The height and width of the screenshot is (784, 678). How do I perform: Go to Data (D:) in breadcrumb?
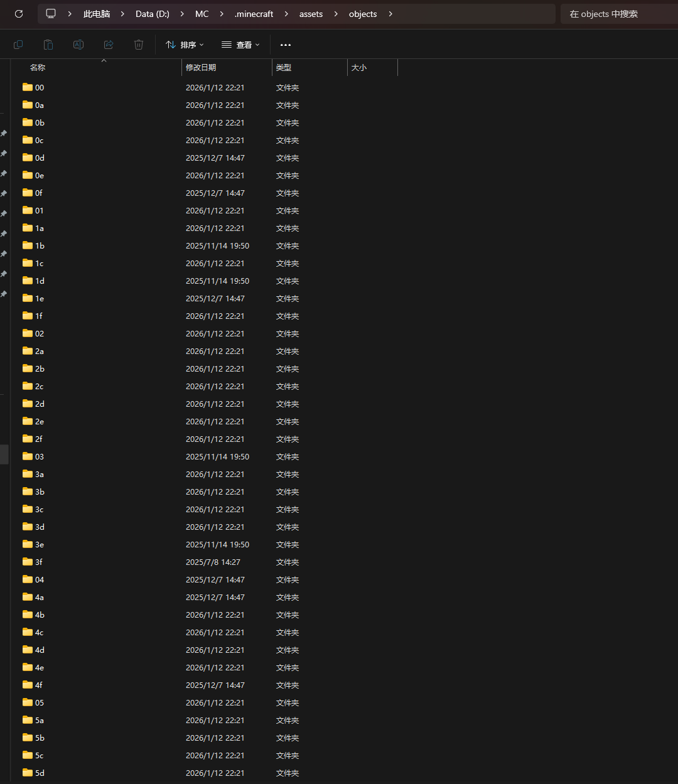[x=152, y=14]
